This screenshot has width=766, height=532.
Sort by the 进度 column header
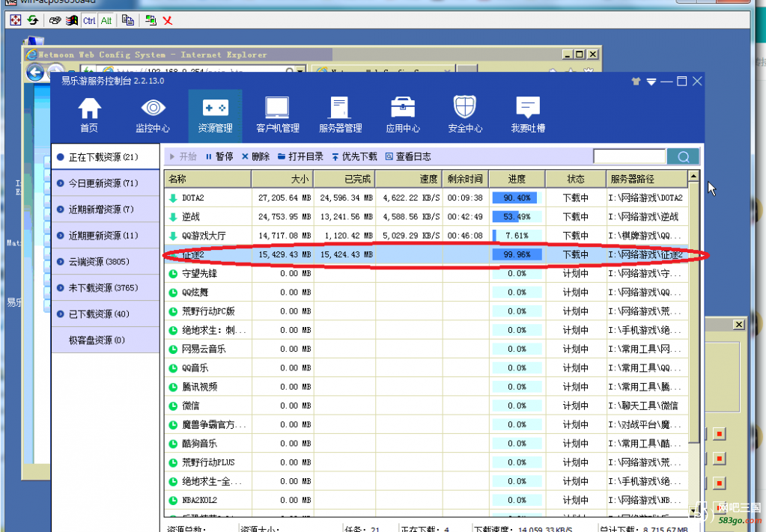[x=517, y=179]
